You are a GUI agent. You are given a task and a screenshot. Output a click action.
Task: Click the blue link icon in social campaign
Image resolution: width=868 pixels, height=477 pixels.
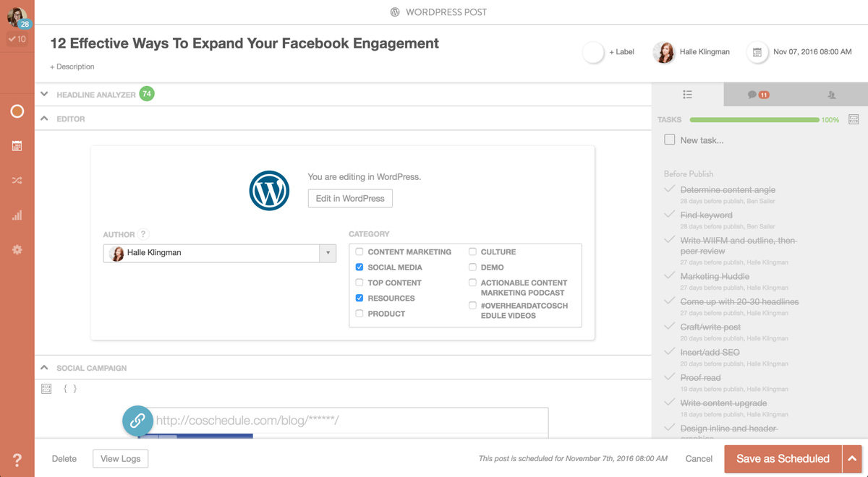[137, 420]
